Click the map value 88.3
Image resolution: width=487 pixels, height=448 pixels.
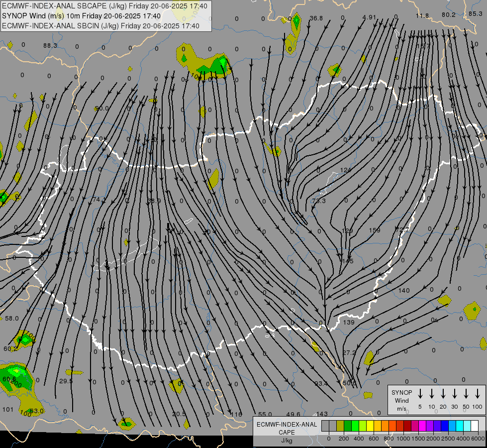click(x=50, y=46)
